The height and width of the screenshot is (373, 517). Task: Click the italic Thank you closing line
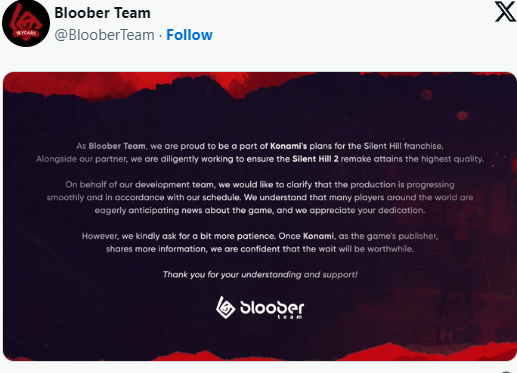pyautogui.click(x=260, y=274)
